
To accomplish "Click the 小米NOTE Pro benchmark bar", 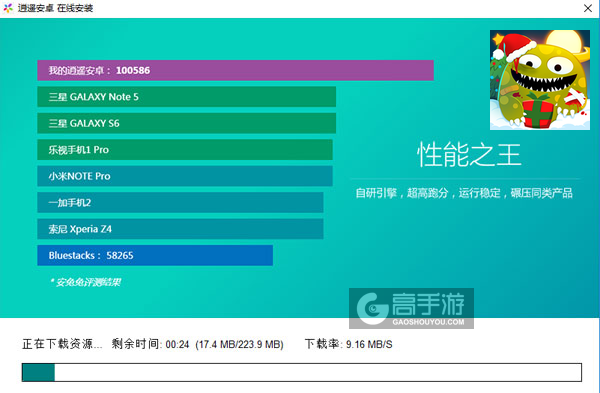I will 185,176.
